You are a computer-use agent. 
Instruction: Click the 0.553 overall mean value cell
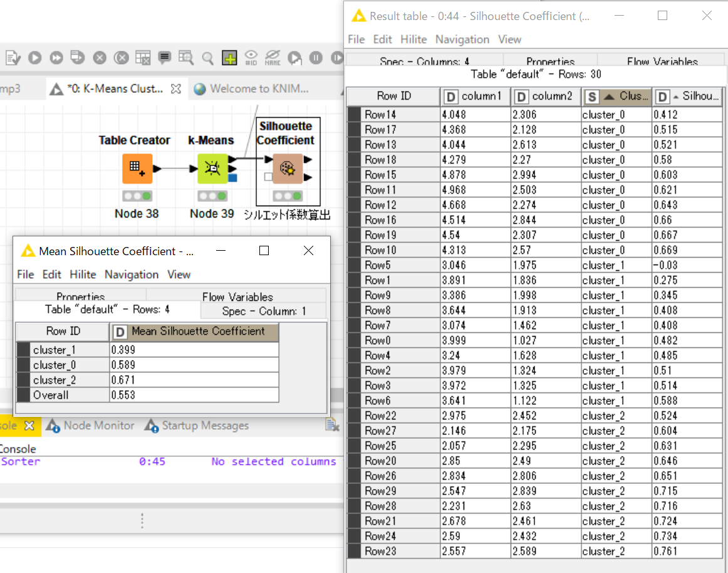click(x=194, y=395)
